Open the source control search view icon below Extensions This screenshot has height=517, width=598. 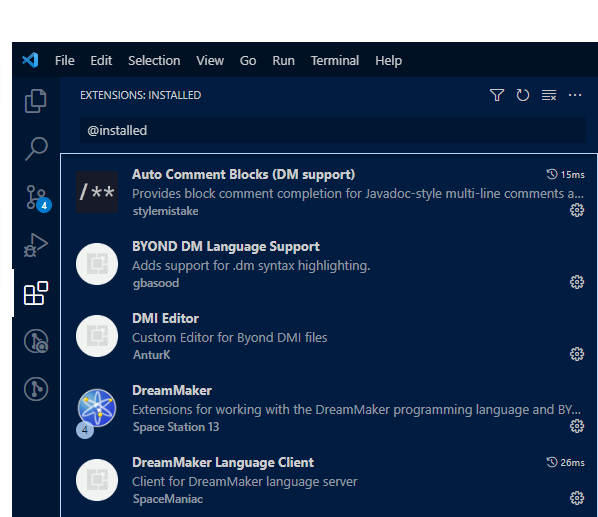(36, 341)
